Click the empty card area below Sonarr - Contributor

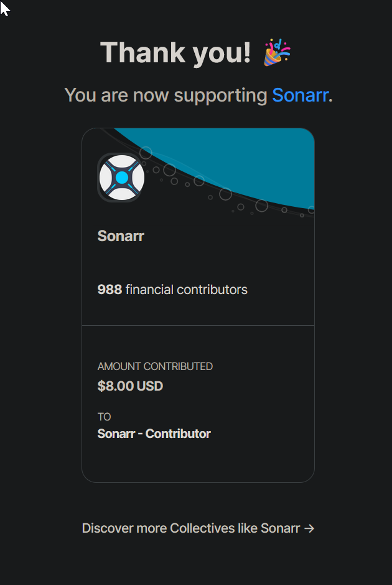click(x=198, y=460)
